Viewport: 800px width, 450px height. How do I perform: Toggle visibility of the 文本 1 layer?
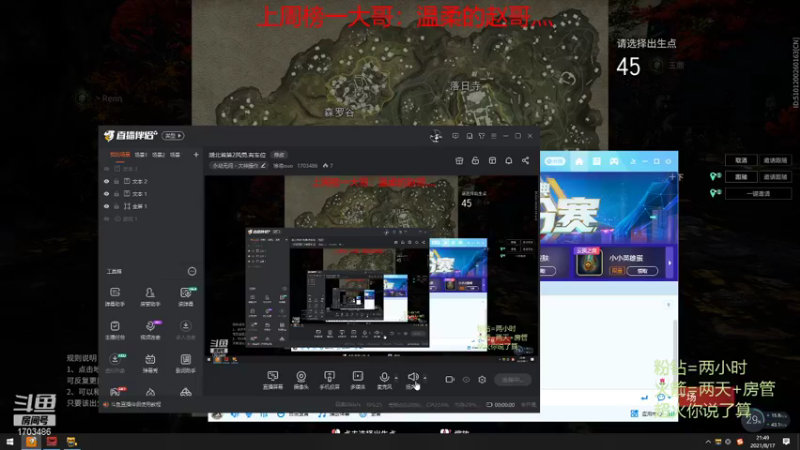click(106, 194)
